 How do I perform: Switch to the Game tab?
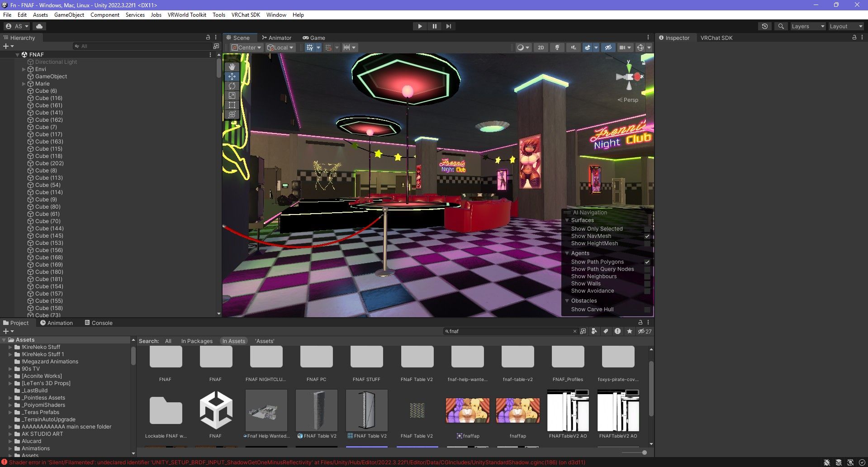coord(313,38)
